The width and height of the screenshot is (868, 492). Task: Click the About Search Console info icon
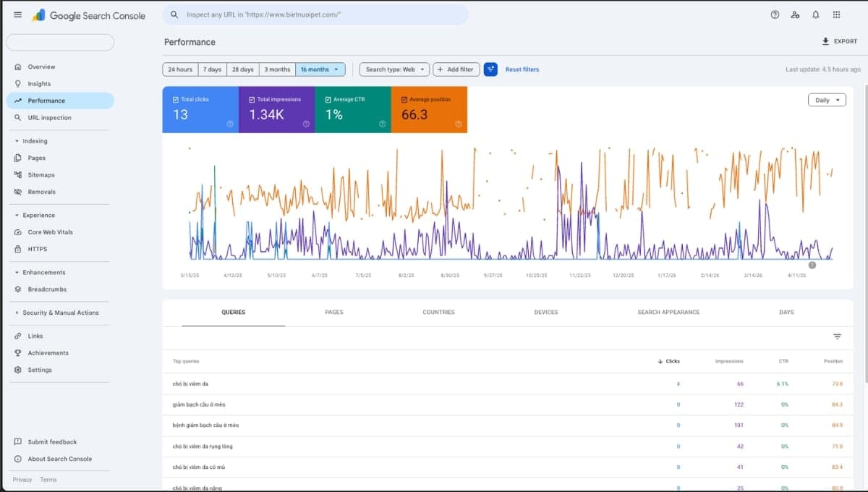[x=18, y=459]
